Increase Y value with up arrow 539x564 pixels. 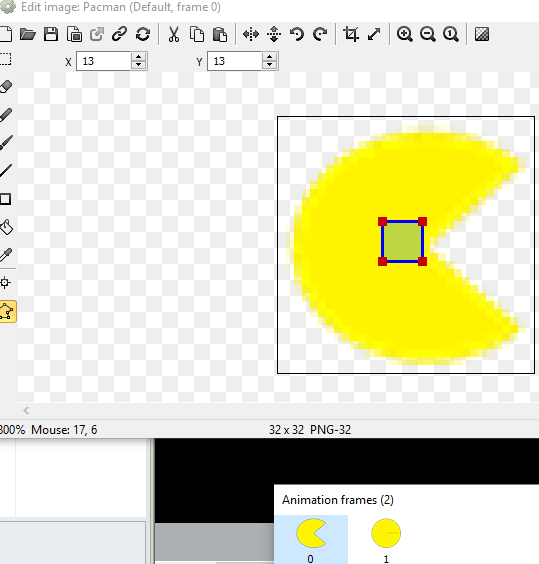click(270, 56)
